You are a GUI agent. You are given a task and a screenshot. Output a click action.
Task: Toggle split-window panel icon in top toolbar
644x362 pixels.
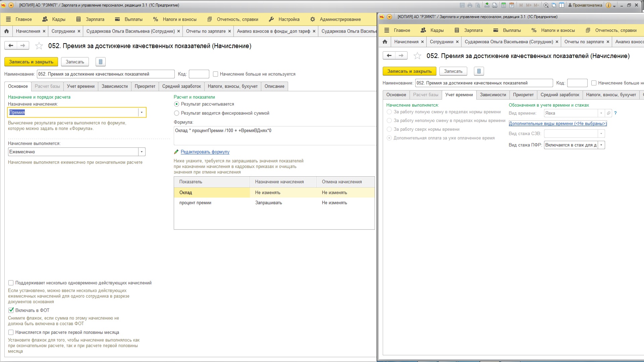[x=561, y=5]
